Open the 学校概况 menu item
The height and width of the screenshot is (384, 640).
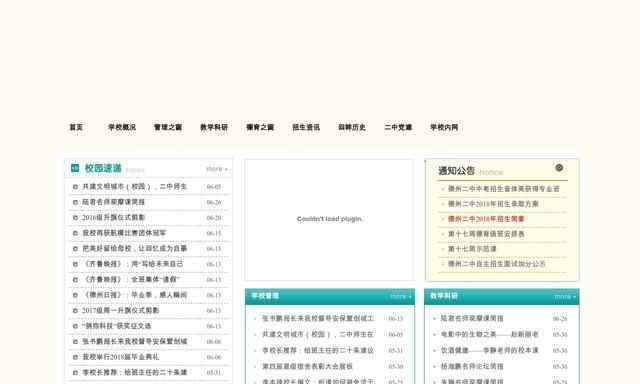click(122, 127)
